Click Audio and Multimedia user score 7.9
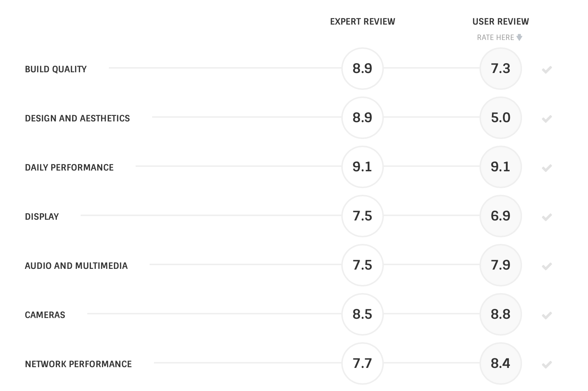The image size is (588, 391). [x=500, y=265]
